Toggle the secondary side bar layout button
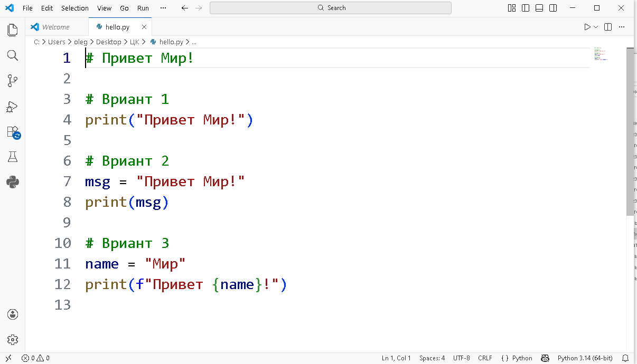 (553, 8)
